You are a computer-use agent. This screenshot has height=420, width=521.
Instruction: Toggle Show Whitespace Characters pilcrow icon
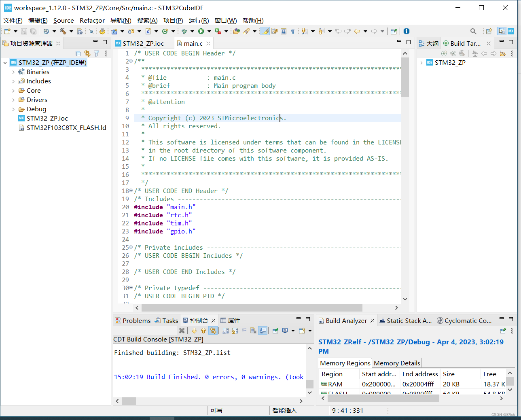click(x=293, y=31)
